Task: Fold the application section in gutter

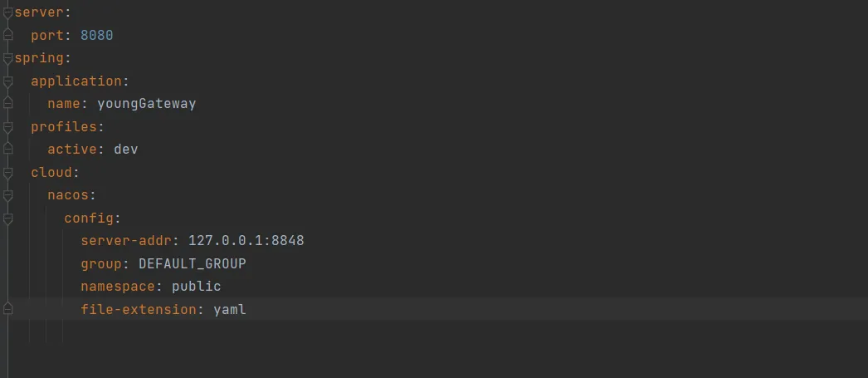Action: 7,81
